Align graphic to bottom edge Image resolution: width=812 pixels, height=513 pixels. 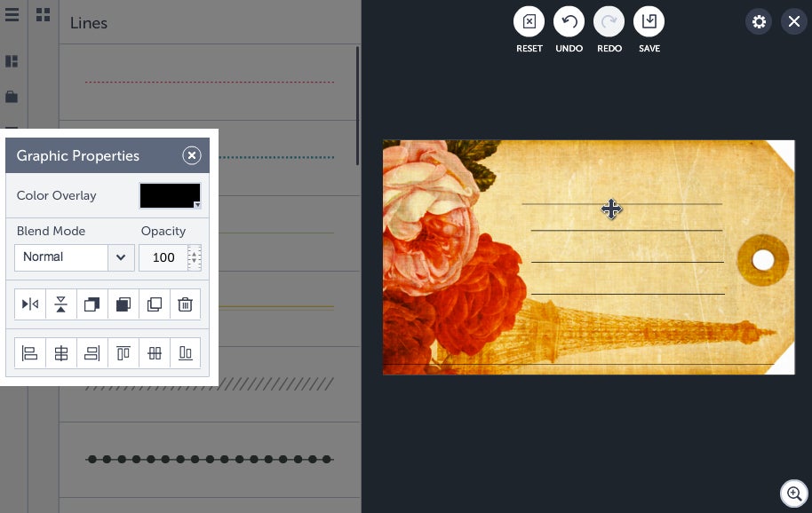tap(186, 353)
